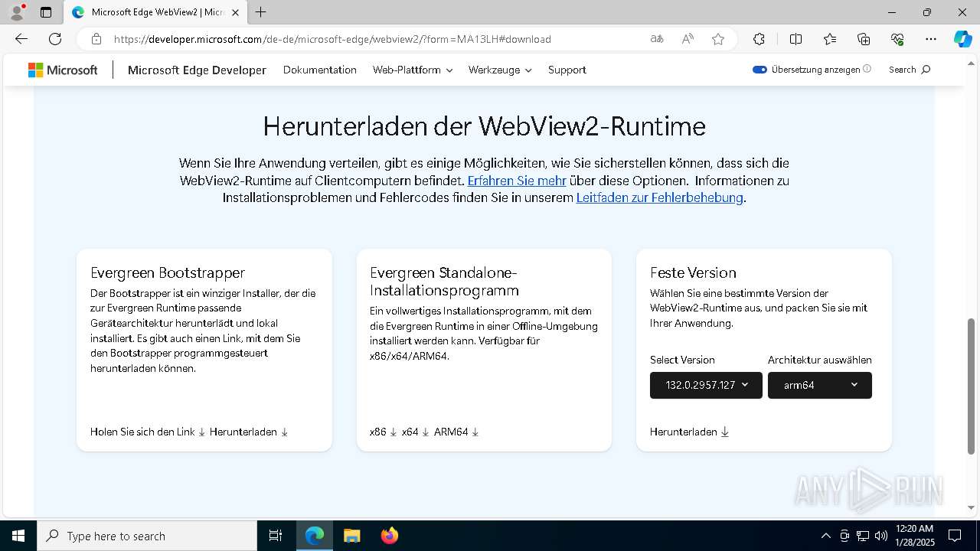Open the Extensions puzzle icon
This screenshot has height=551, width=980.
click(759, 39)
